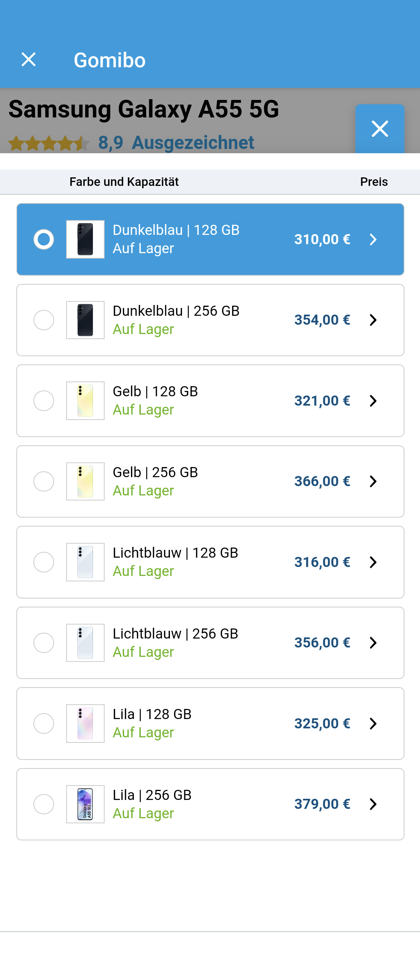This screenshot has width=420, height=980.
Task: Tap the Dunkelblau 256 GB phone thumbnail
Action: click(x=85, y=320)
